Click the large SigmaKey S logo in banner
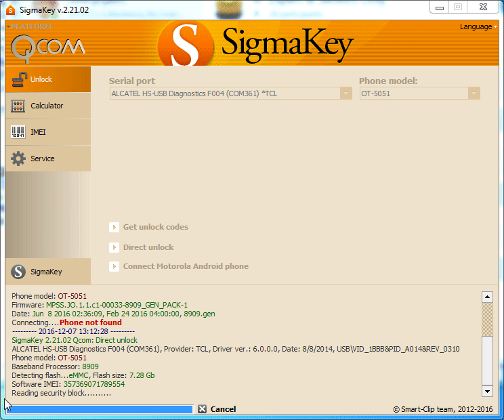The width and height of the screenshot is (504, 420). (x=186, y=44)
